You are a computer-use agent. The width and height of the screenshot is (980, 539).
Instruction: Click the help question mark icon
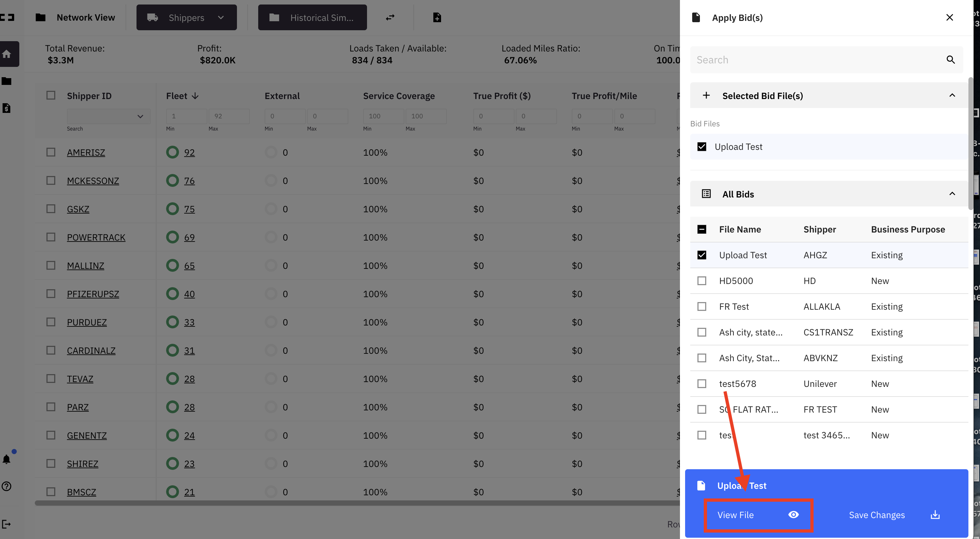click(6, 486)
